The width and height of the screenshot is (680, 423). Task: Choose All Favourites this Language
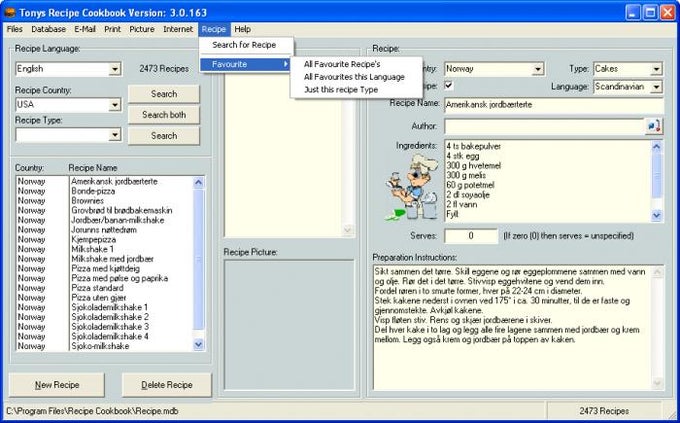356,77
